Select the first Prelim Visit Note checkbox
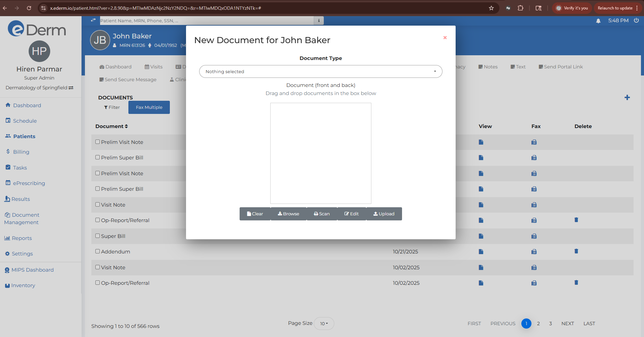 pyautogui.click(x=98, y=142)
